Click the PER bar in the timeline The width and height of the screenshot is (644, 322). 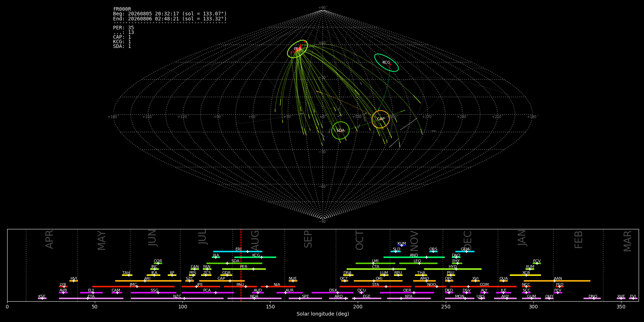pyautogui.click(x=244, y=269)
